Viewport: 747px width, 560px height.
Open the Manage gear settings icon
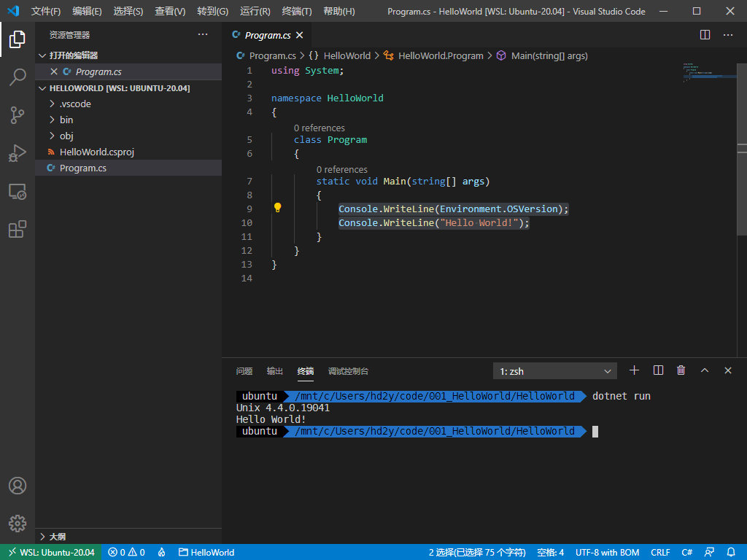pyautogui.click(x=18, y=524)
